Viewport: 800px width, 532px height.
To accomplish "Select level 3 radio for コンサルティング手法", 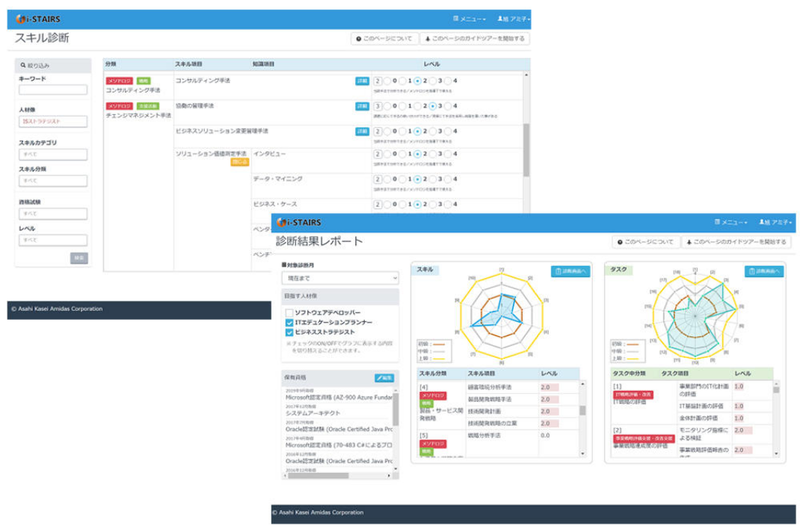I will point(433,81).
